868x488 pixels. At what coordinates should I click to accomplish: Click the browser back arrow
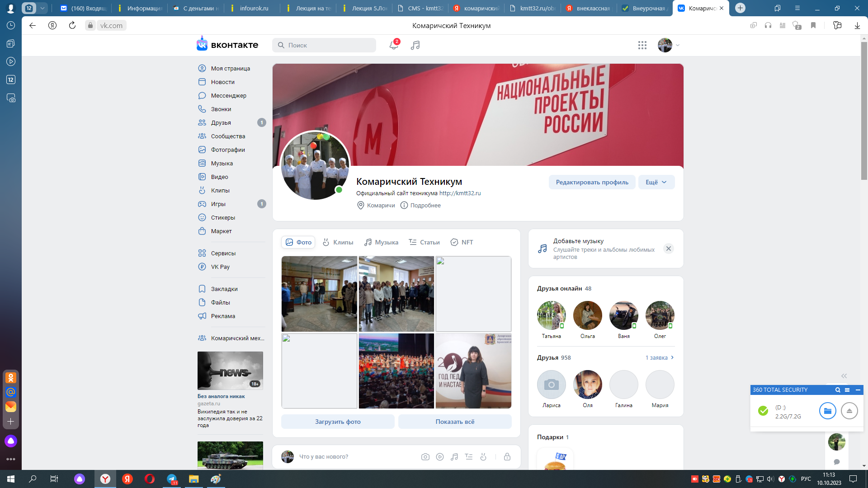33,25
